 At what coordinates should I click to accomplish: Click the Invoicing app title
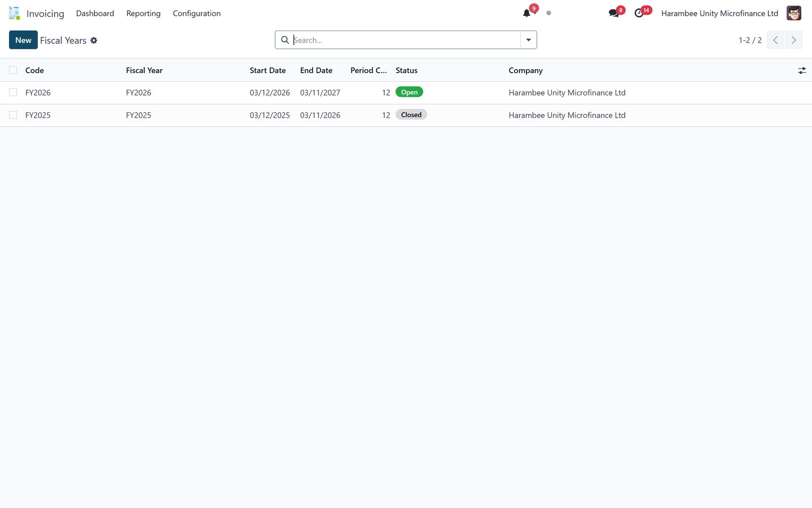point(45,13)
